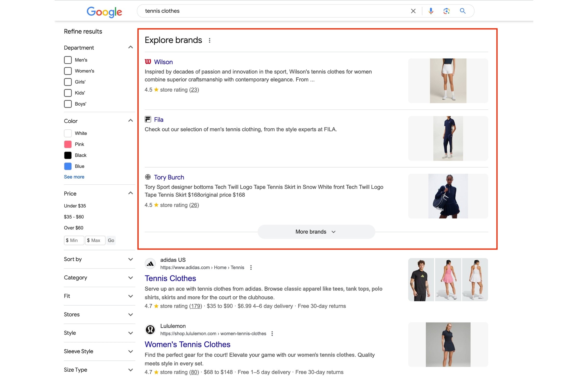Focus the $ Max price field

coord(95,240)
